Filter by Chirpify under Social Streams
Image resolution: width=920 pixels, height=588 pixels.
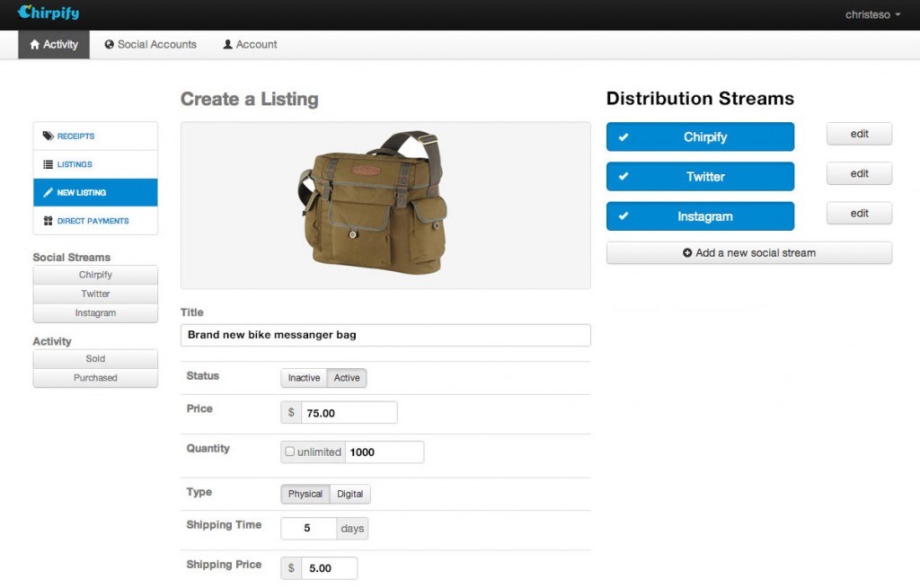pos(95,275)
